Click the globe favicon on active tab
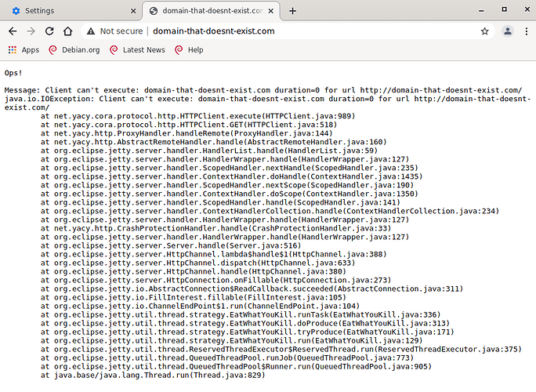The height and width of the screenshot is (392, 536). tap(154, 11)
